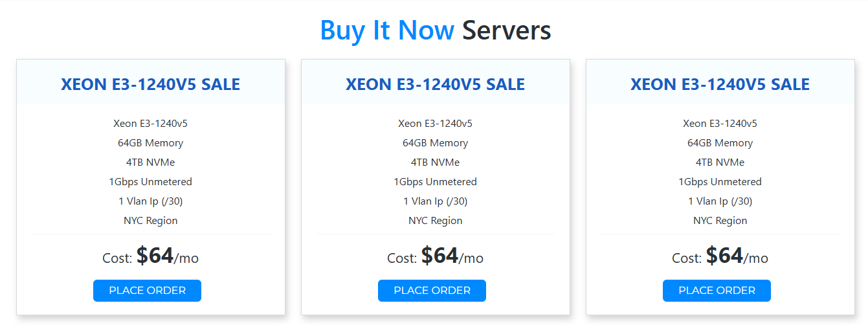Select third card's XEON E3-1240V5 SALE title
Screen dimensions: 868x325
[720, 84]
